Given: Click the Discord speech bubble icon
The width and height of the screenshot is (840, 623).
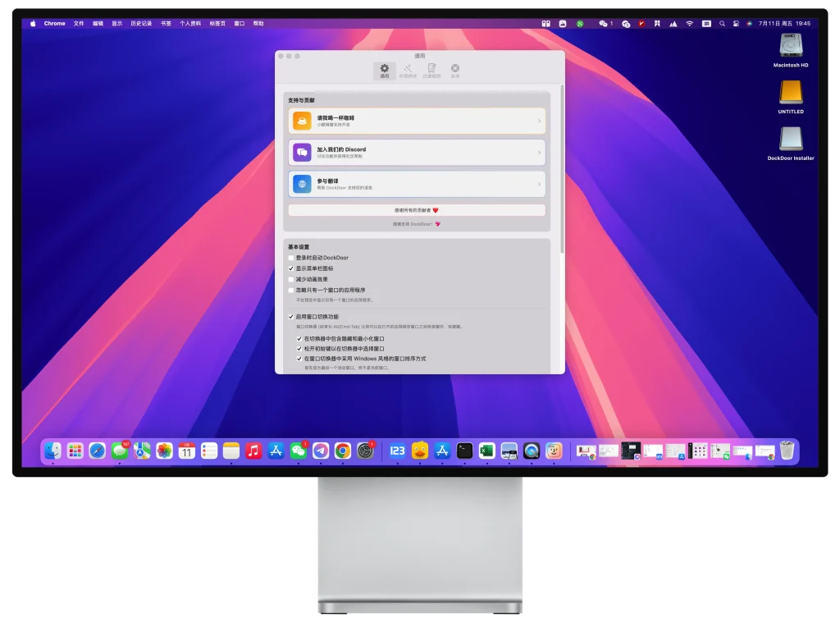Looking at the screenshot, I should [300, 152].
